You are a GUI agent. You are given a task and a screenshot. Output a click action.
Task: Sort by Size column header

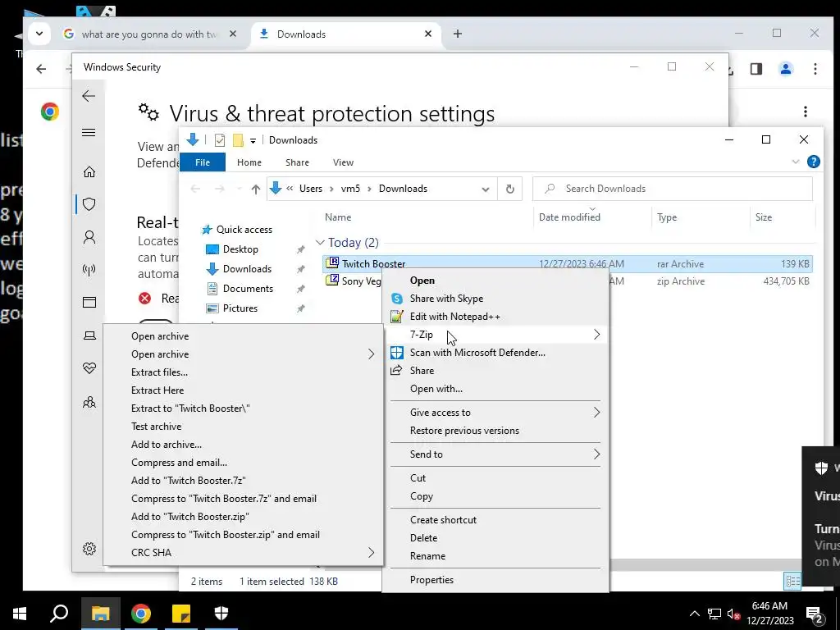pos(764,217)
